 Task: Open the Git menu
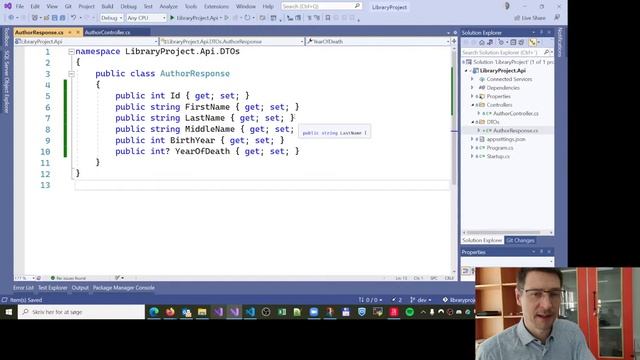pyautogui.click(x=68, y=7)
